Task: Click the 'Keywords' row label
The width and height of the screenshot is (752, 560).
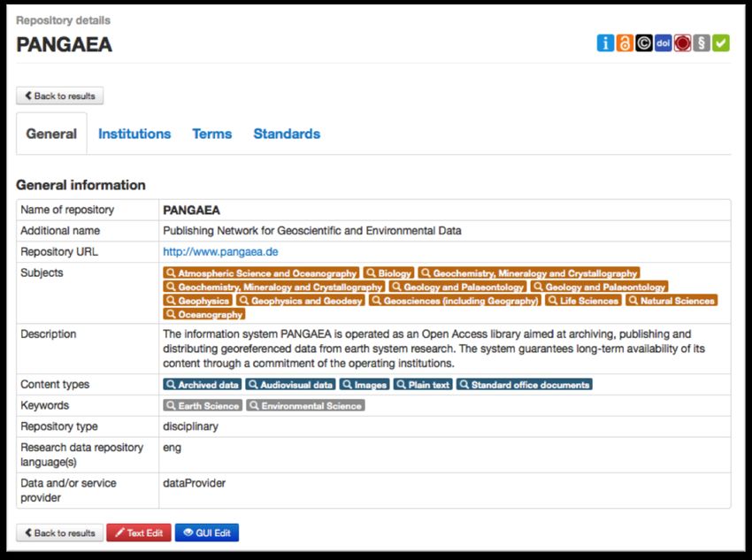Action: click(x=44, y=405)
